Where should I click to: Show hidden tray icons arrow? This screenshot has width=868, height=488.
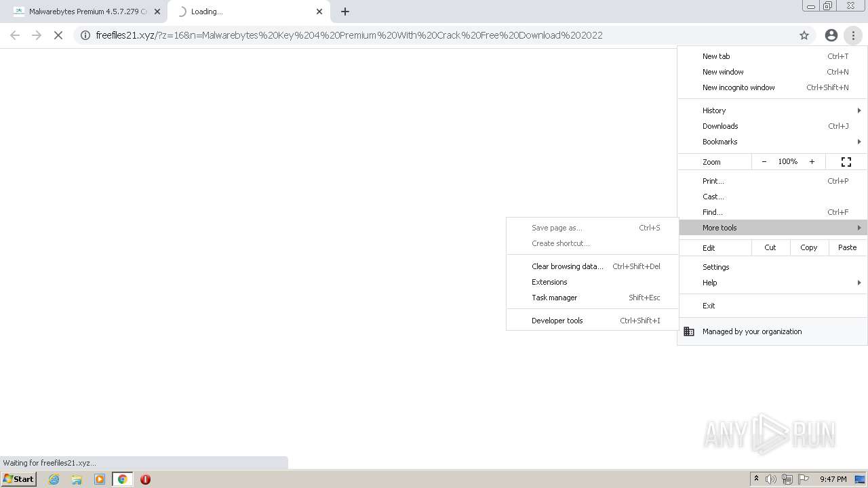[756, 479]
